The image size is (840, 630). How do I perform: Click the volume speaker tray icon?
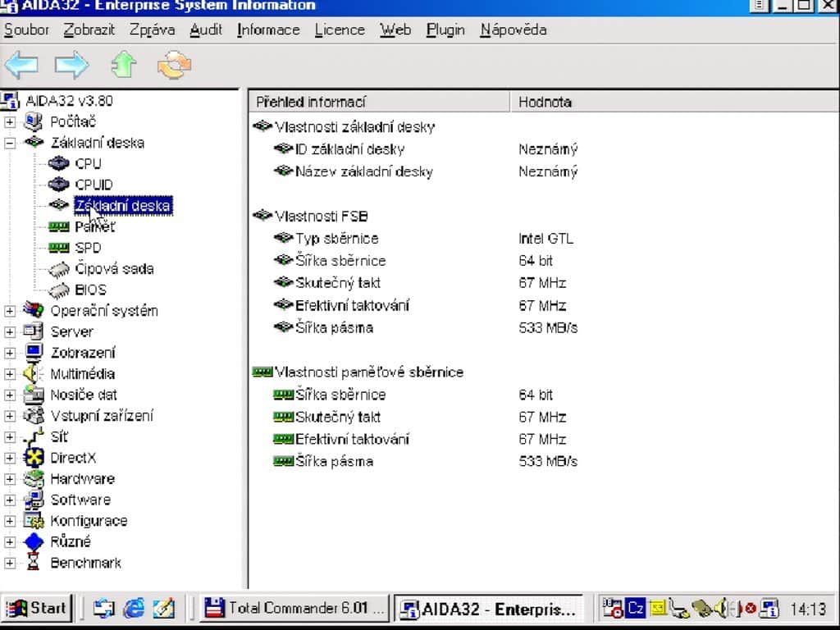point(723,608)
